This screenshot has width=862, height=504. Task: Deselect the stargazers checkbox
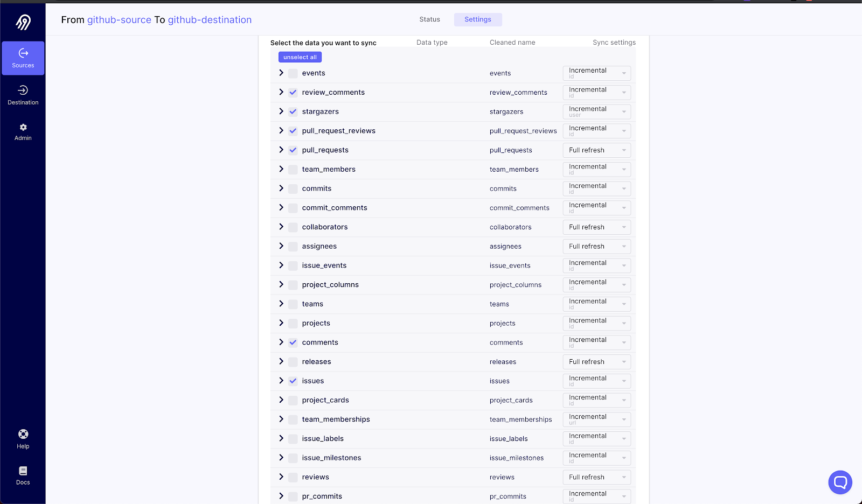[x=293, y=111]
